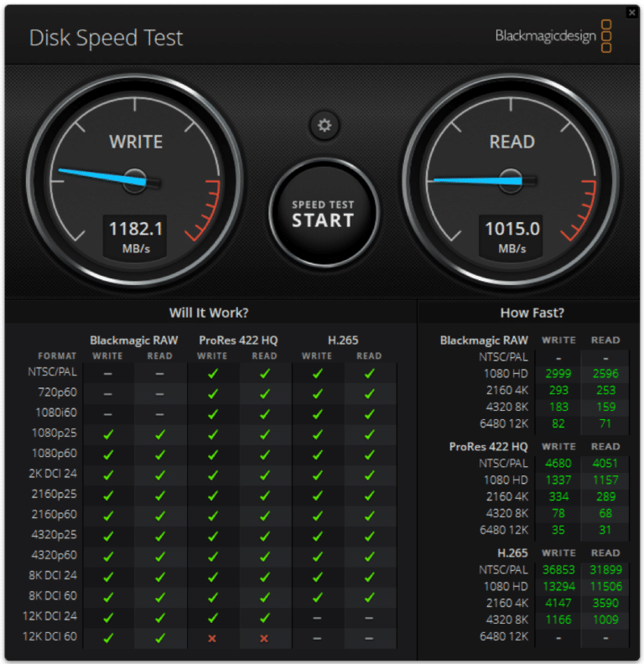Click the 2K DCI 24 format row label
Screen dimensions: 644x664
[53, 474]
